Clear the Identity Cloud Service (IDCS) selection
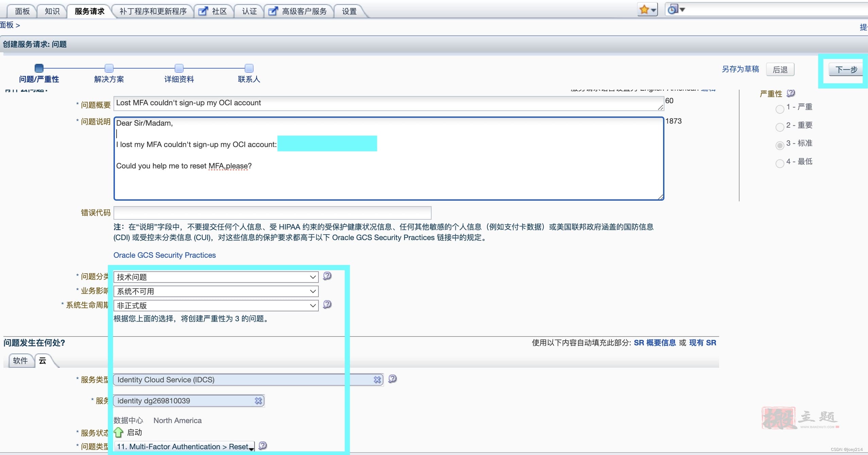This screenshot has width=868, height=455. point(377,380)
